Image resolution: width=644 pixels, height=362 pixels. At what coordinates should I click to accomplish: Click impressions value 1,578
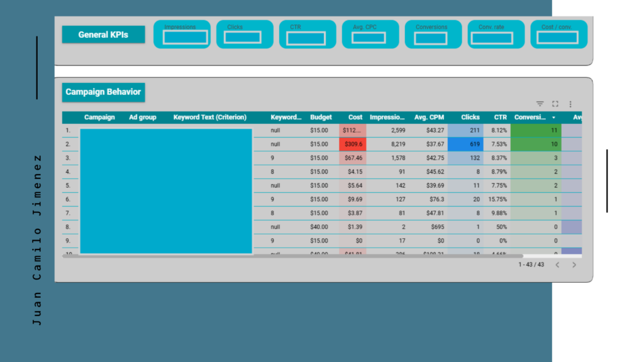398,158
